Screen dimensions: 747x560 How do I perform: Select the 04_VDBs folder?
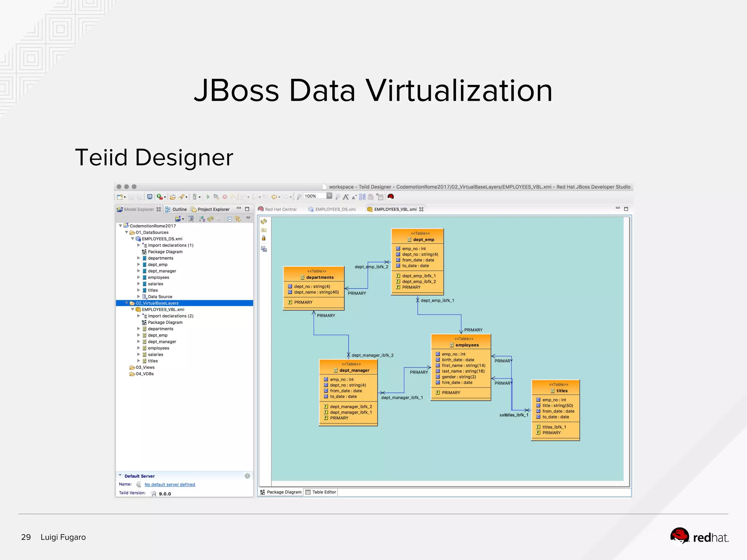tap(142, 374)
